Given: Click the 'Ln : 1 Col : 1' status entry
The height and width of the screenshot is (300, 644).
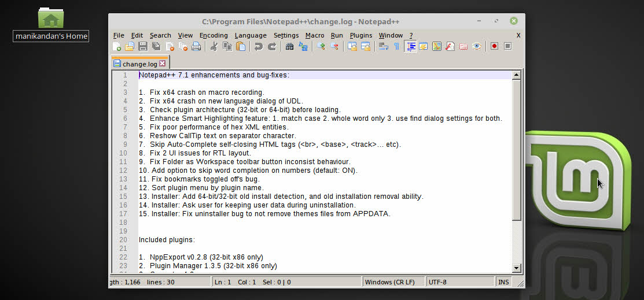Looking at the screenshot, I should pos(235,282).
